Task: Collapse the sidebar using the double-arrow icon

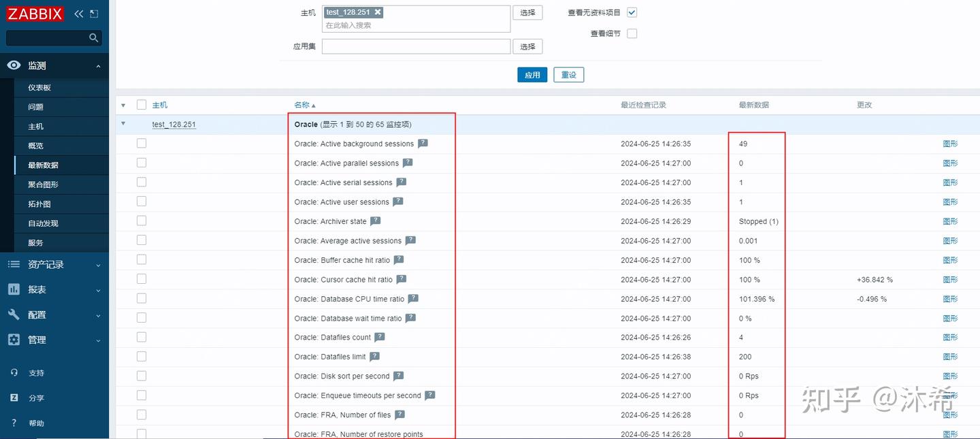Action: coord(78,12)
